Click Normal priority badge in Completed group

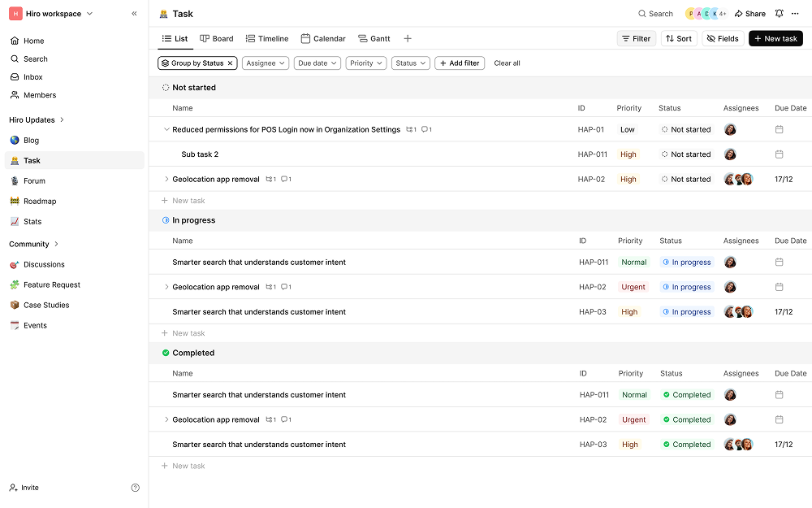tap(634, 395)
